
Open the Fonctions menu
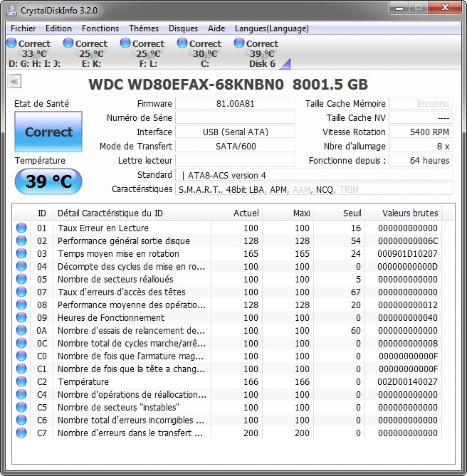[x=100, y=28]
